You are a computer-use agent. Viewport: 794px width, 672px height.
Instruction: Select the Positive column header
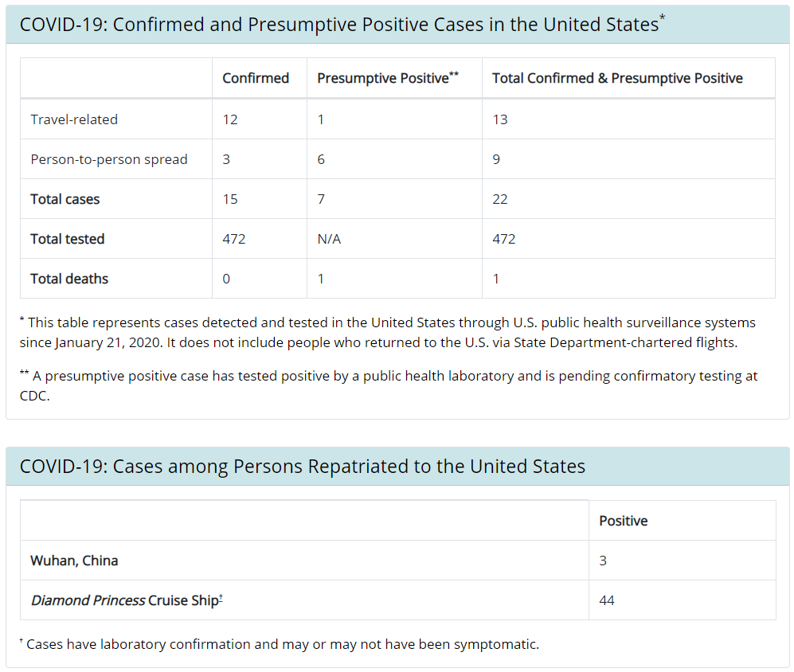tap(624, 521)
